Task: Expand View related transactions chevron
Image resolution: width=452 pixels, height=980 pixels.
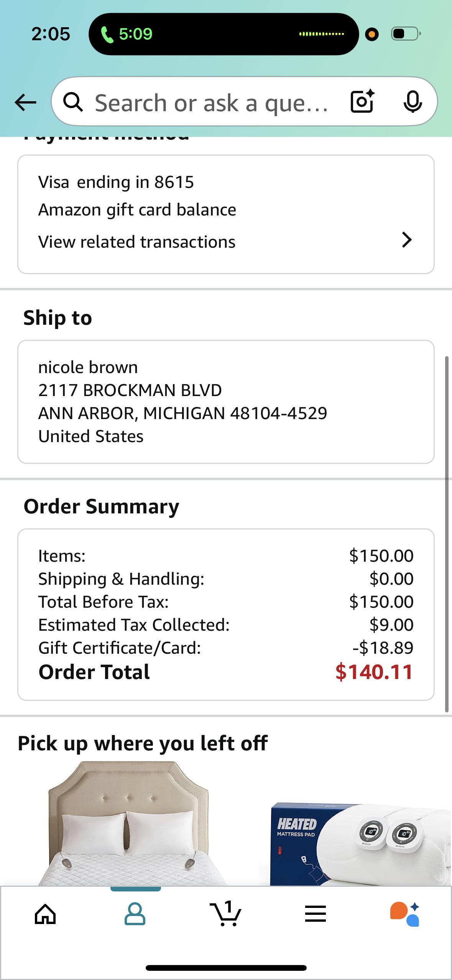Action: click(407, 240)
